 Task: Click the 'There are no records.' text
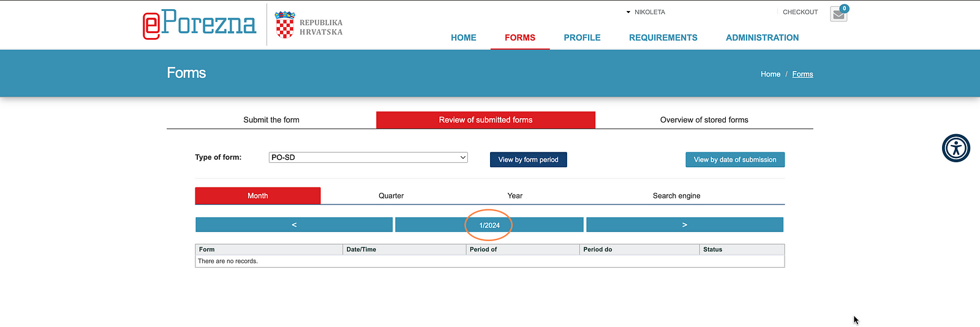pos(228,261)
